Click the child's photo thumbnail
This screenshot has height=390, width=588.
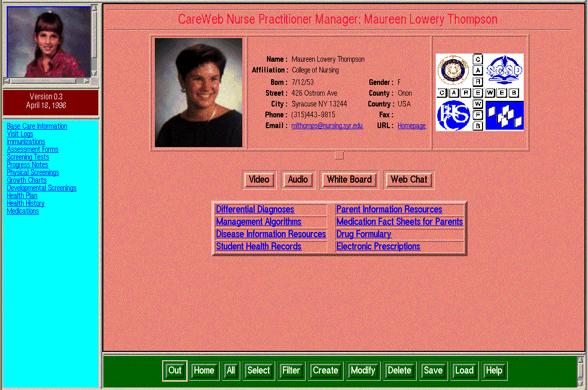click(x=49, y=42)
